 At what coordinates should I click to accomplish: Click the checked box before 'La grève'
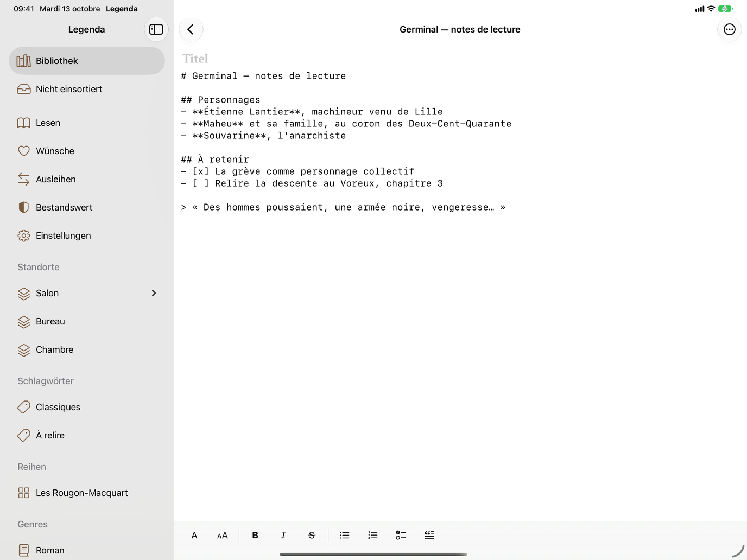click(201, 171)
